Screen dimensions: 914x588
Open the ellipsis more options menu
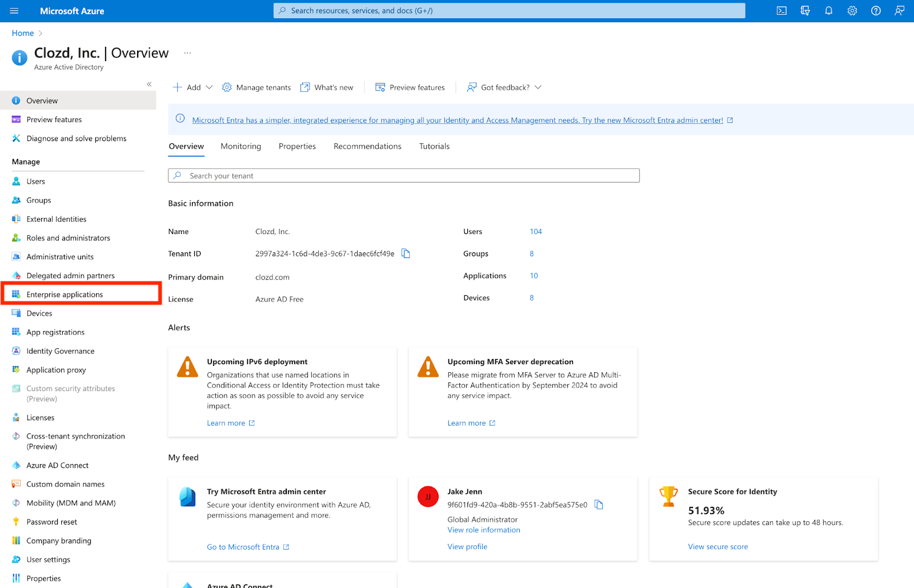click(x=187, y=53)
